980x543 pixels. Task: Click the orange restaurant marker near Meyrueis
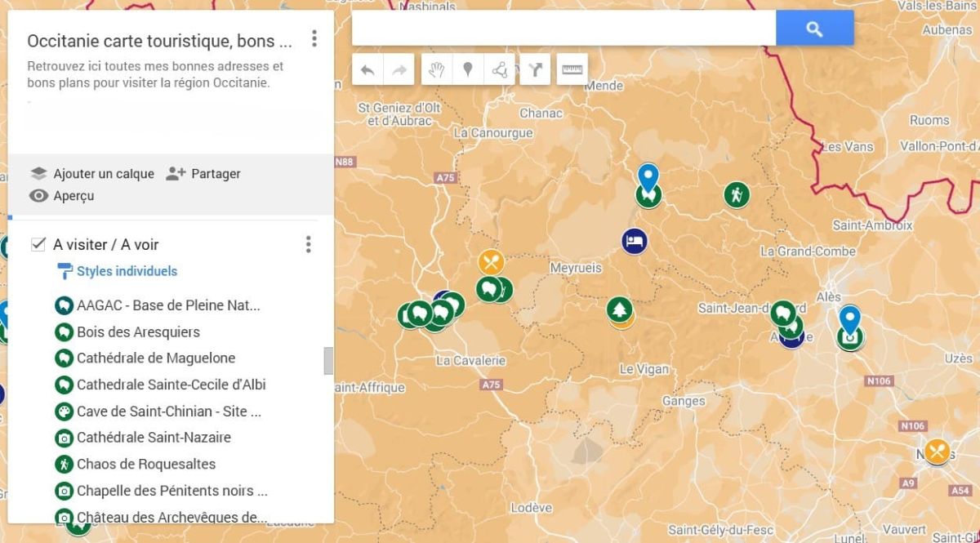[x=491, y=263]
